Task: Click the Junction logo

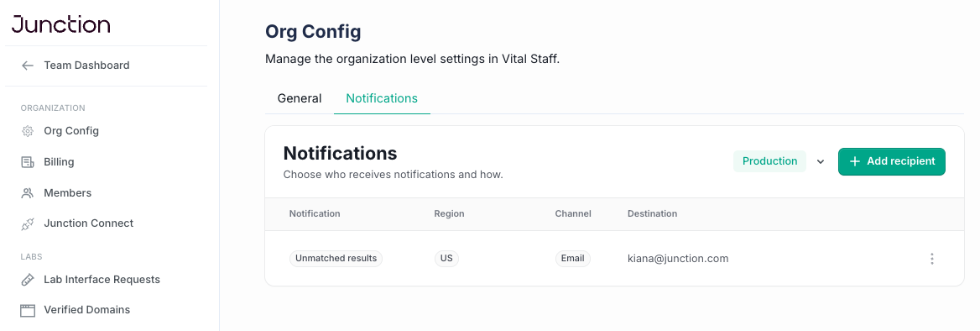Action: (x=60, y=24)
